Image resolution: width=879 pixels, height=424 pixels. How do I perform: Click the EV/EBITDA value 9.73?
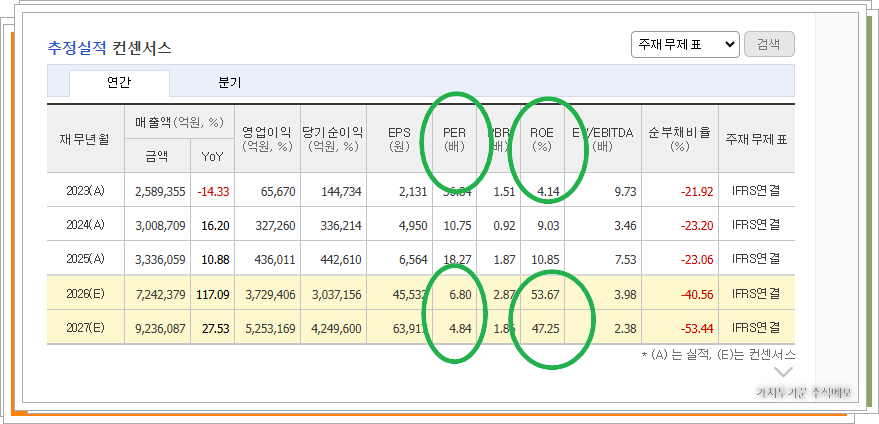pos(626,192)
